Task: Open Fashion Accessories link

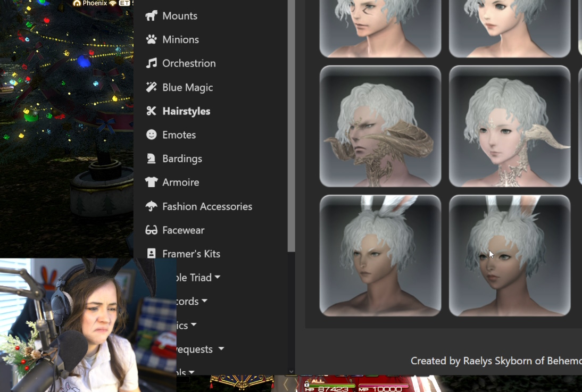Action: click(207, 206)
